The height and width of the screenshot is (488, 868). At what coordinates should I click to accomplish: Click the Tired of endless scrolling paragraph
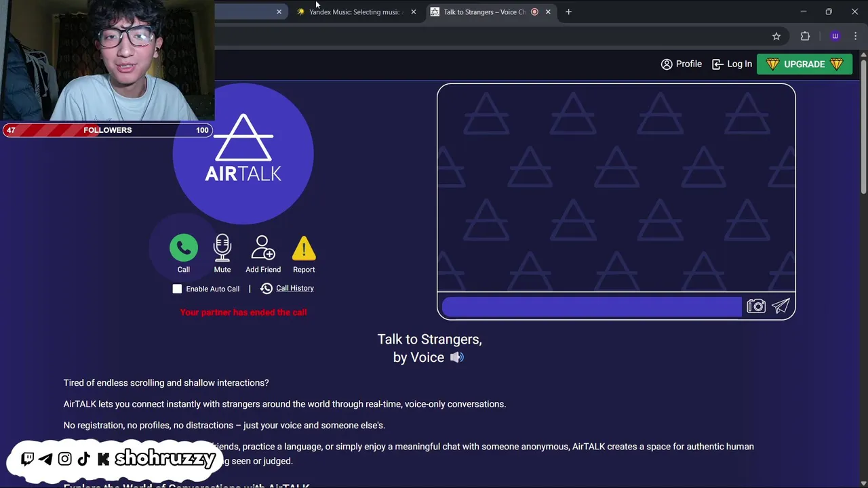pyautogui.click(x=166, y=383)
